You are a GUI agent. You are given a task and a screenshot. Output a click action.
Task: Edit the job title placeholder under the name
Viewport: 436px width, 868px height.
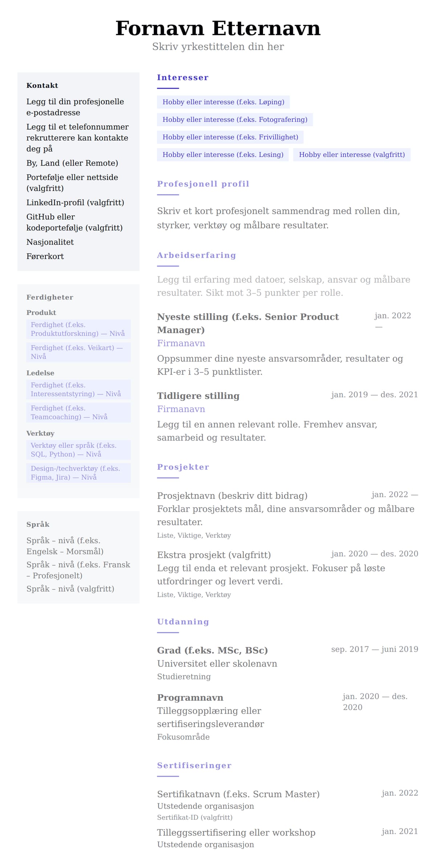point(218,47)
